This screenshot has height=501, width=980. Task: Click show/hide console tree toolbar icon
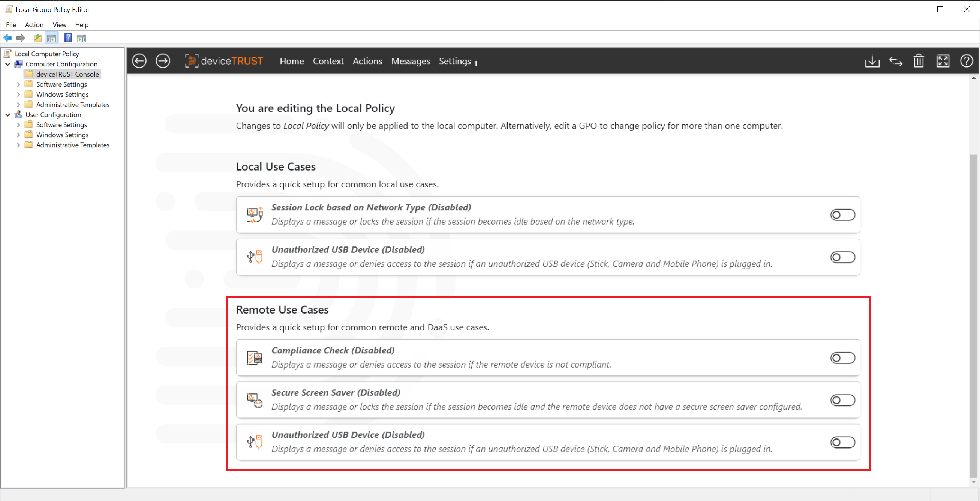click(x=51, y=38)
